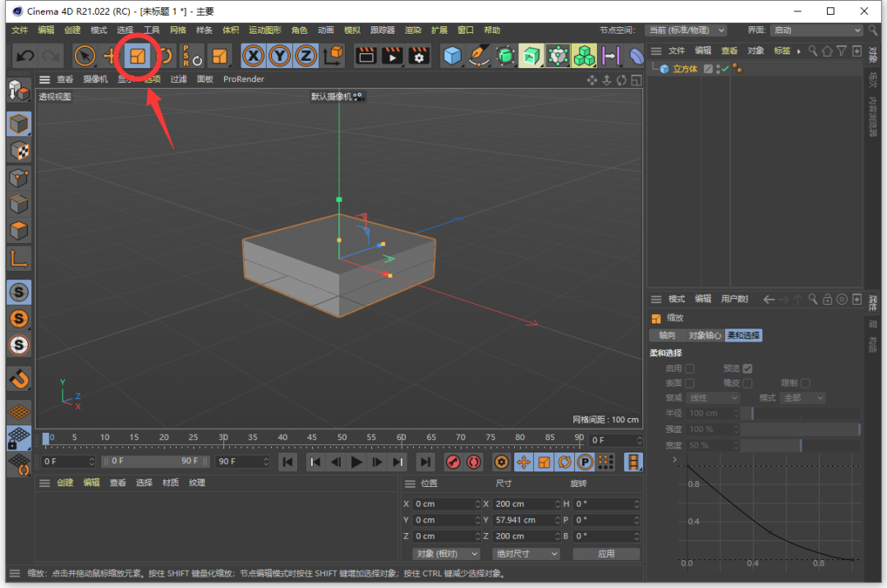Select the 立方体 object in the object manager
The image size is (887, 588).
tap(685, 69)
